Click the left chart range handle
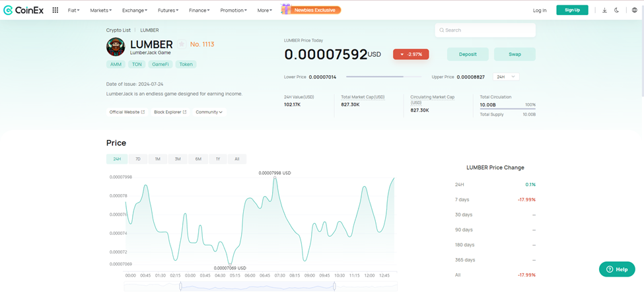 click(x=181, y=286)
